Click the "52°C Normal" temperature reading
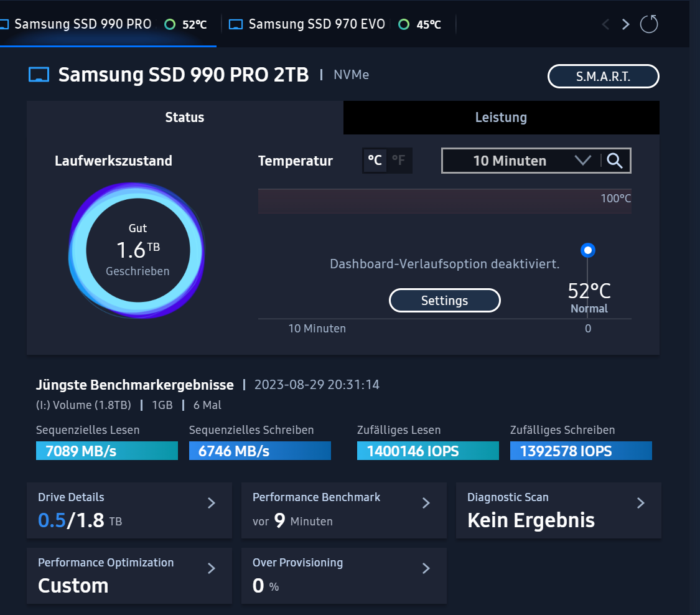The image size is (700, 615). pyautogui.click(x=589, y=298)
